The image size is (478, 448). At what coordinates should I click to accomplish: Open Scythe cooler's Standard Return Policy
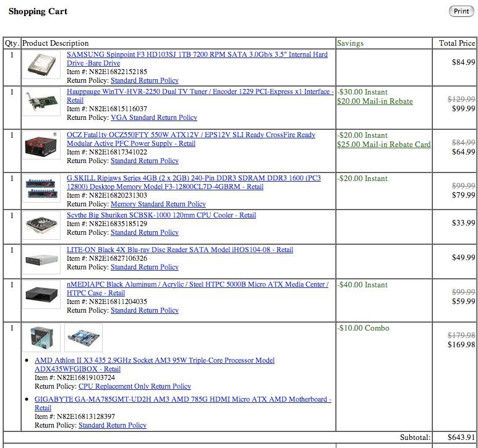145,232
